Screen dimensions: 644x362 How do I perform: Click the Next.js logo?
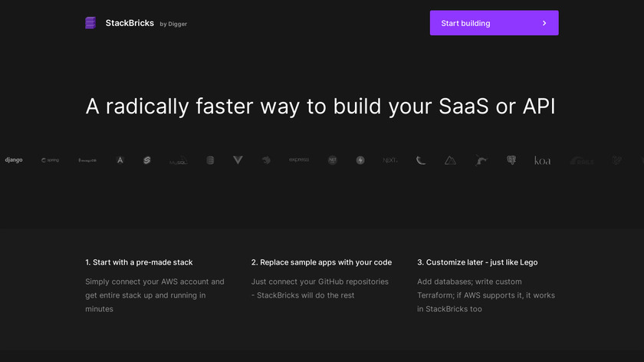[x=390, y=160]
